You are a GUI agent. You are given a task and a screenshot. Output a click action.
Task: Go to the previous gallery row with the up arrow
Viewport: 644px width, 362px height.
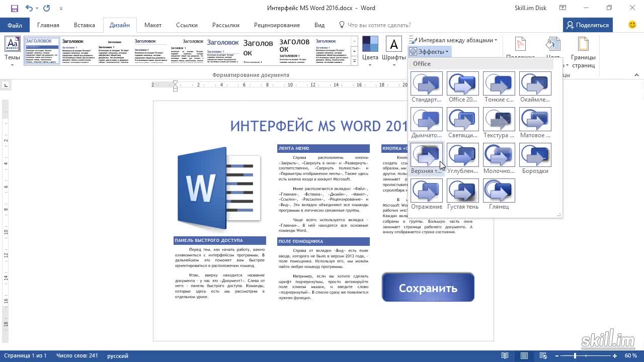[x=354, y=41]
